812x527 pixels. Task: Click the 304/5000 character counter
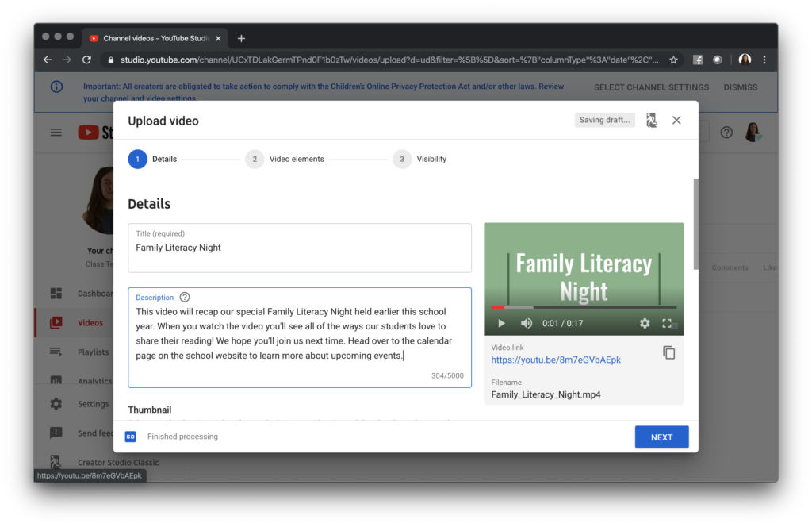point(447,375)
